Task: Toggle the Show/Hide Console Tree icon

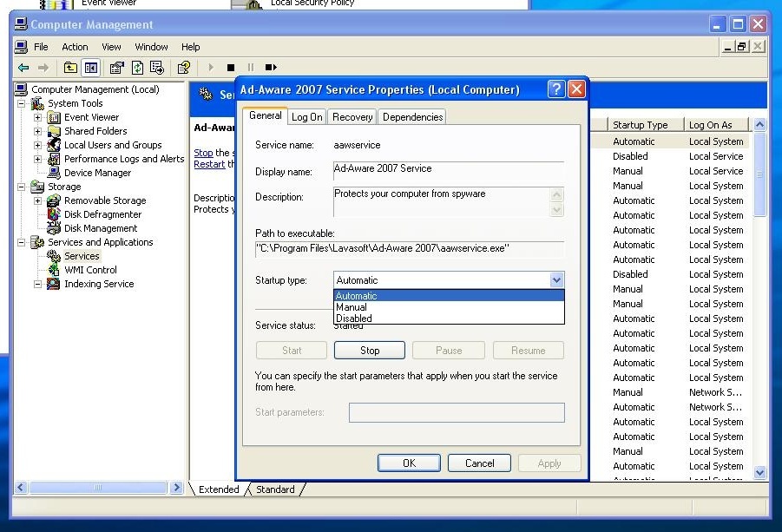Action: tap(91, 68)
